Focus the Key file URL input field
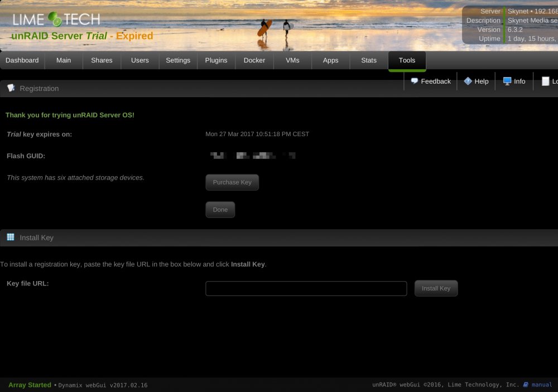Screen dimensions: 558x392 [x=306, y=288]
